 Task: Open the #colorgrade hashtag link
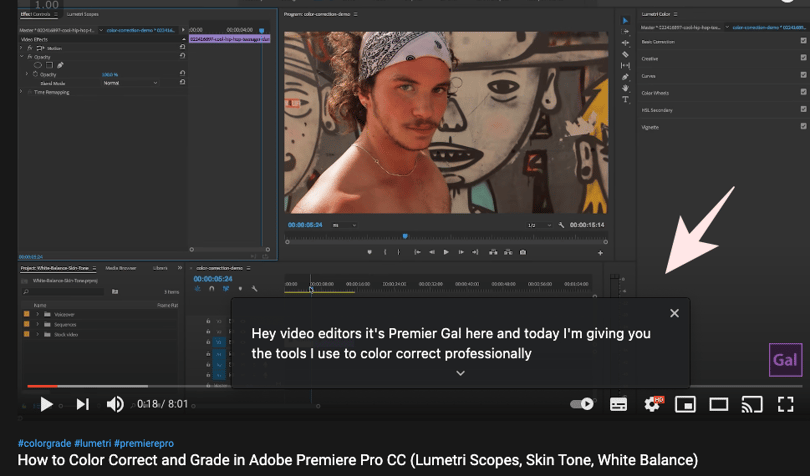[44, 443]
